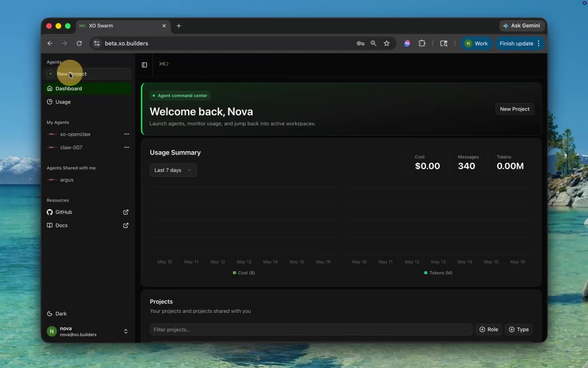
Task: Open the tab search icon beside extensions
Action: [x=444, y=43]
